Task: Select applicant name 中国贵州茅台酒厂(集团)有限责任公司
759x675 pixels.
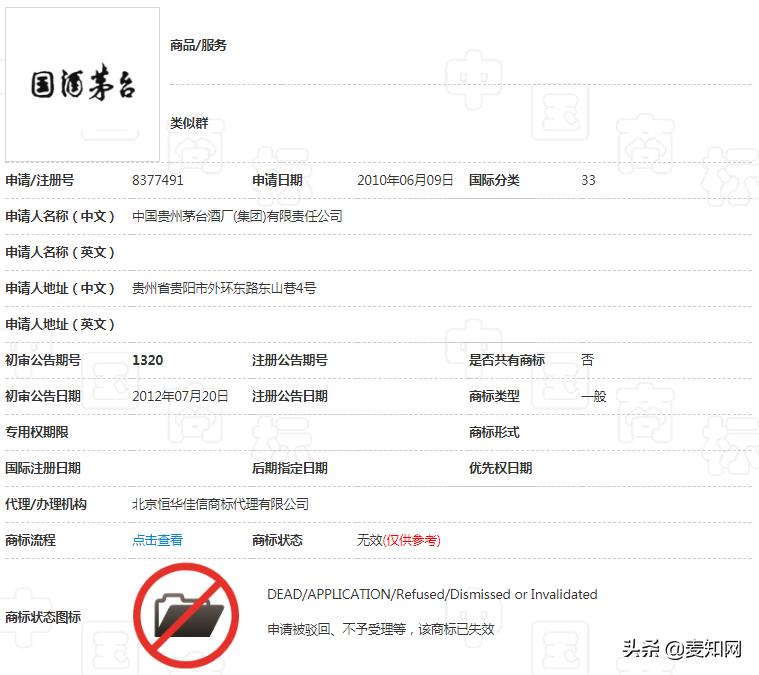Action: click(237, 216)
